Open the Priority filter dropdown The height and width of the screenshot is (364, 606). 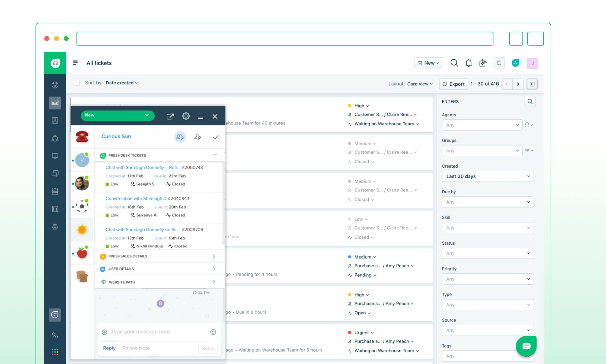pyautogui.click(x=488, y=279)
